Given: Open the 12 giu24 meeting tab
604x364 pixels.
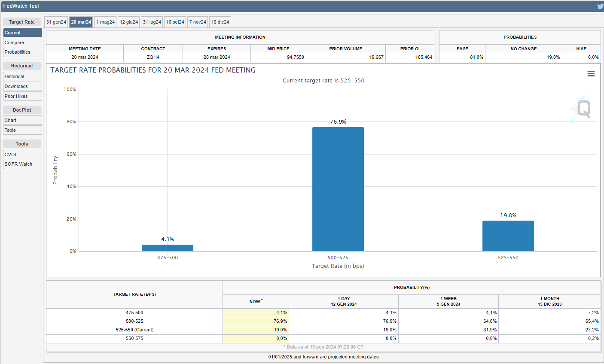Looking at the screenshot, I should [x=129, y=22].
